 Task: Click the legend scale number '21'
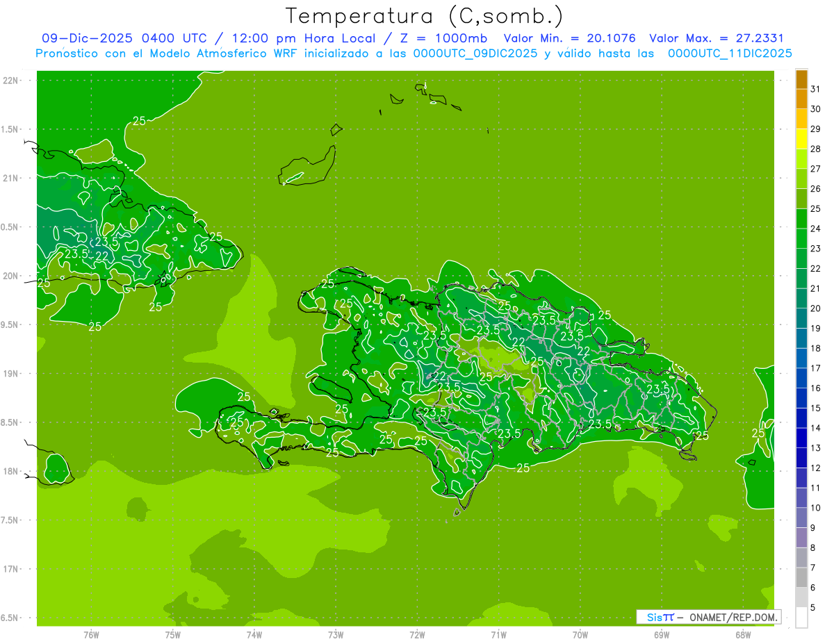tap(815, 288)
